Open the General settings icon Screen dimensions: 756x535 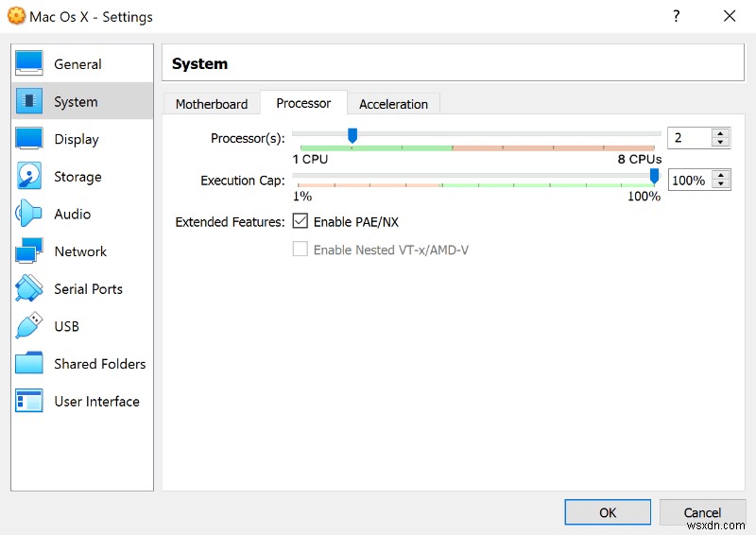tap(29, 63)
